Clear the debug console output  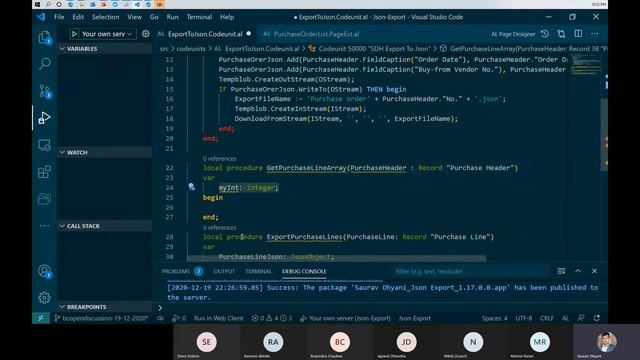click(x=561, y=271)
